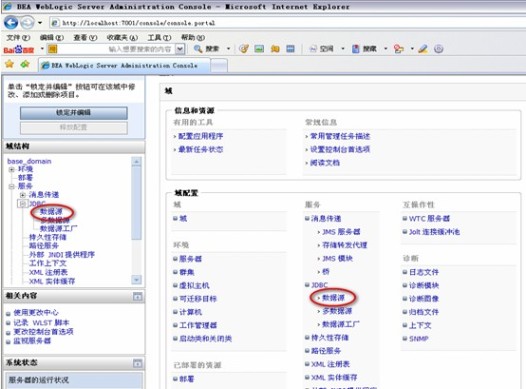
Task: Open the 群集 link under 环境
Action: point(187,272)
